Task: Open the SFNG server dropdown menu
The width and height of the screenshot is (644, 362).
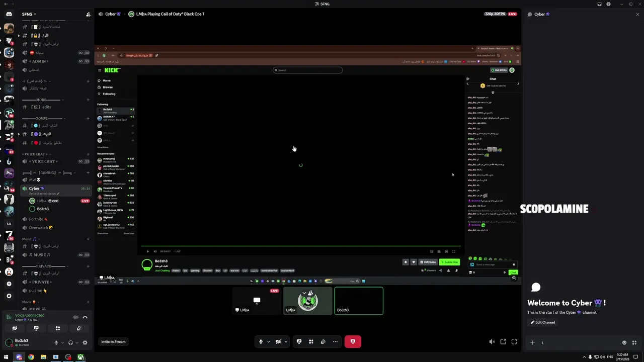Action: coord(29,14)
